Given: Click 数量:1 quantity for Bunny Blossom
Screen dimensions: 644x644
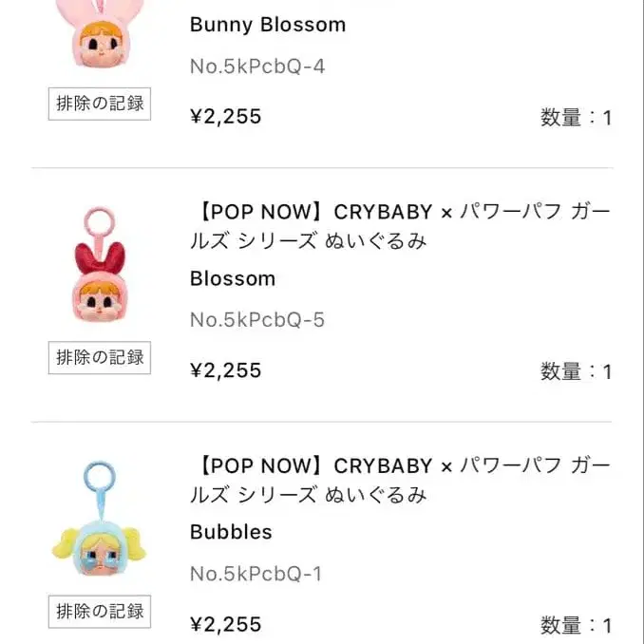Looking at the screenshot, I should (576, 118).
